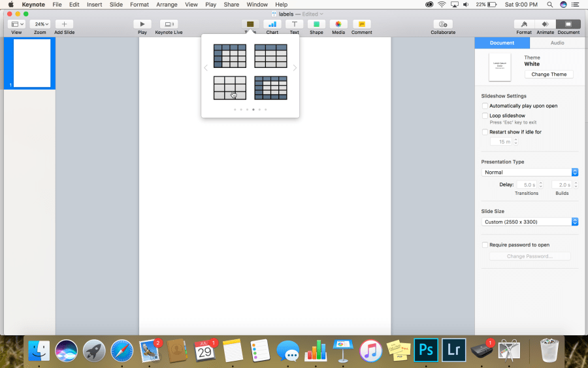Select plain table style without headers
The image size is (588, 368).
(x=230, y=88)
